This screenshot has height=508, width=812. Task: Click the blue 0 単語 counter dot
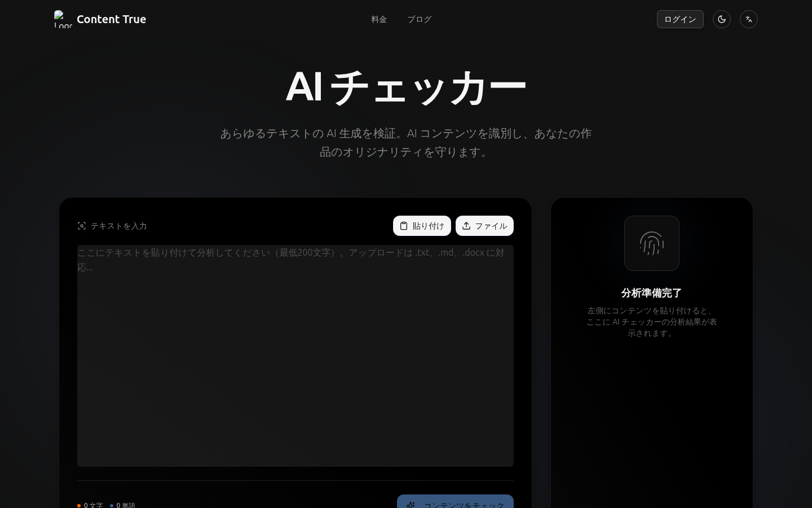click(x=112, y=506)
